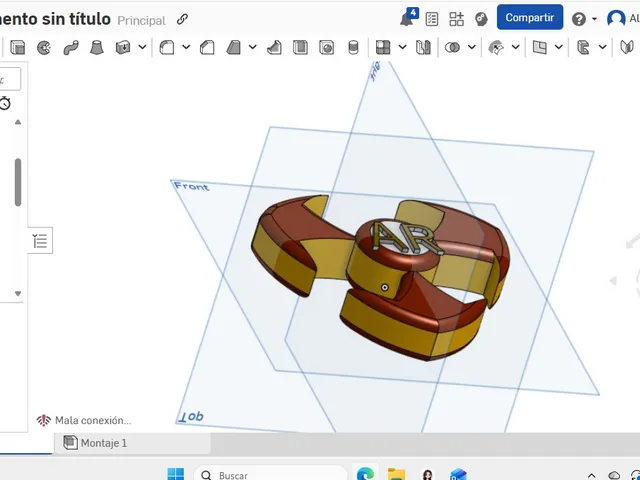Expand the Boolean tool dropdown arrow
This screenshot has width=640, height=480.
click(471, 47)
